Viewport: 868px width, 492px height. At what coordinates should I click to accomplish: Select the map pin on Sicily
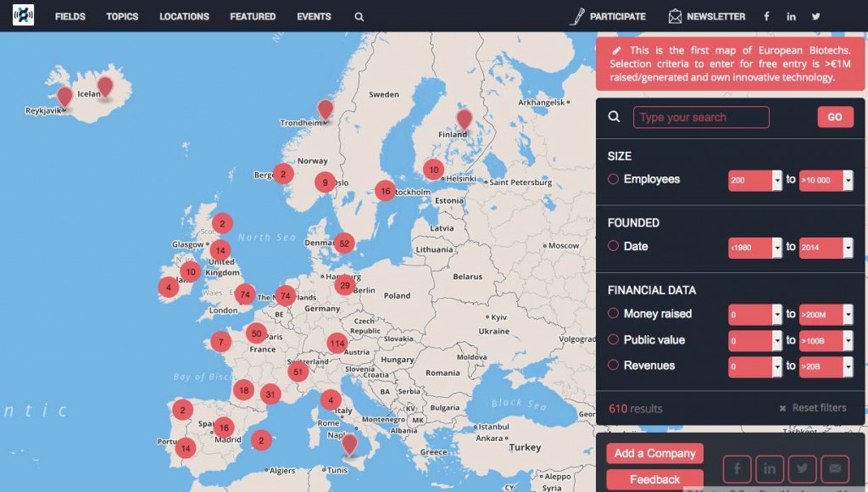pyautogui.click(x=349, y=444)
